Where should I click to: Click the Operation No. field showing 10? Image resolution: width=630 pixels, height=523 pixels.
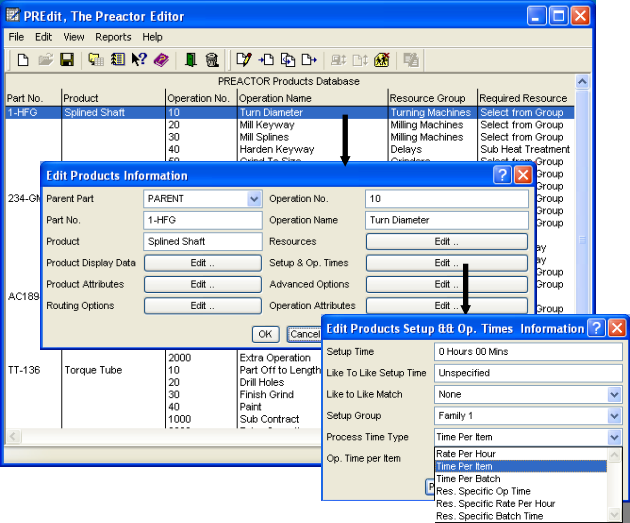[447, 199]
